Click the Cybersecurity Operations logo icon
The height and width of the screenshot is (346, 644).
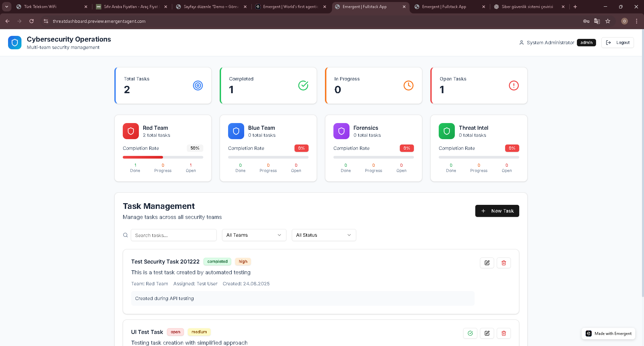pos(15,43)
